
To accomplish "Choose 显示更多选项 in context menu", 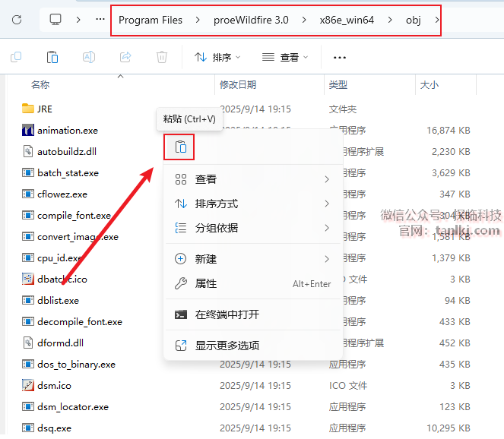I will pyautogui.click(x=252, y=346).
